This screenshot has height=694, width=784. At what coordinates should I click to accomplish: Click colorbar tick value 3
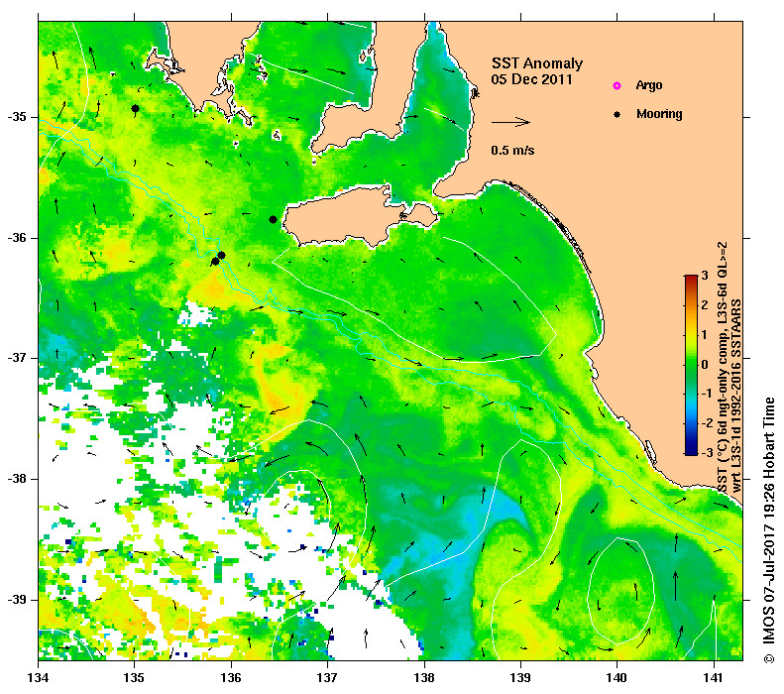(705, 276)
